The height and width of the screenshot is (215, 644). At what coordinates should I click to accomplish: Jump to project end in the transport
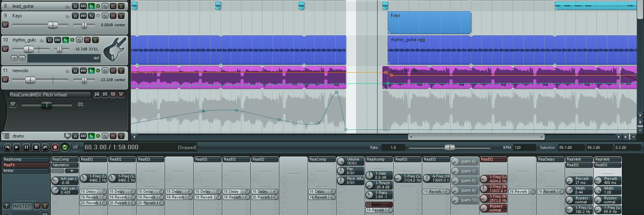[45, 147]
